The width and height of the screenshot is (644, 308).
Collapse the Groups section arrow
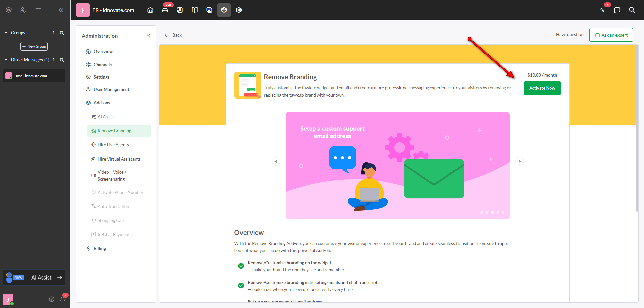(x=6, y=33)
